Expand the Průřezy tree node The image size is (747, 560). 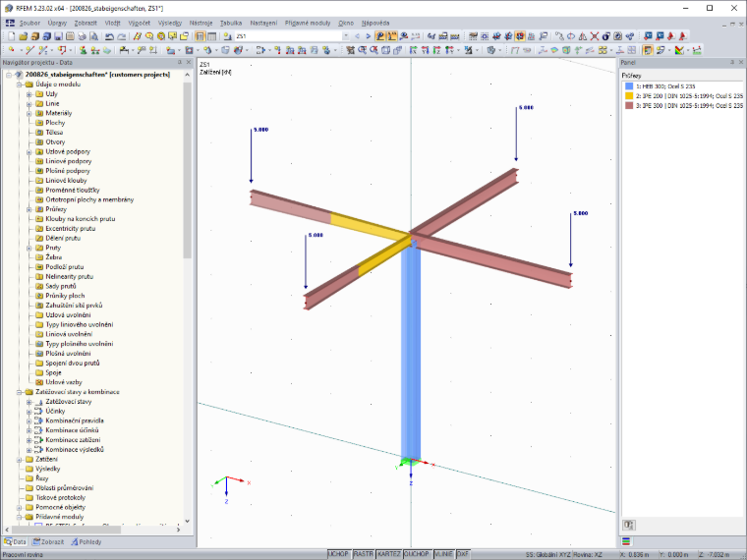29,209
